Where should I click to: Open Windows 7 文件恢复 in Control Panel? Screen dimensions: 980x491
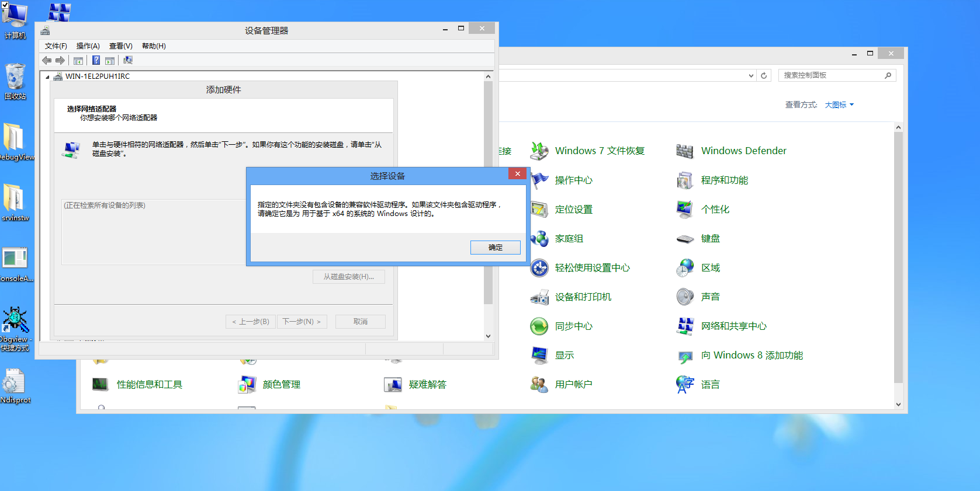pos(587,151)
